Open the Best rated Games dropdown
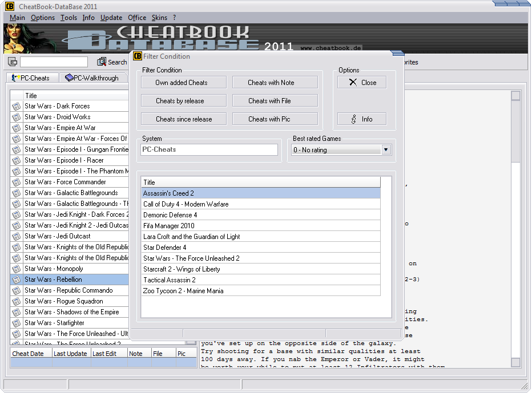Viewport: 532px width, 393px height. pyautogui.click(x=386, y=150)
